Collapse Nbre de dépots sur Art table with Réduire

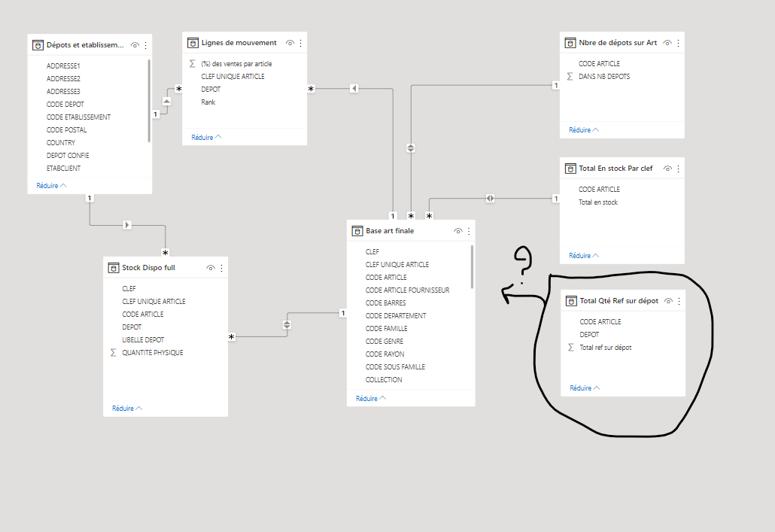[584, 130]
